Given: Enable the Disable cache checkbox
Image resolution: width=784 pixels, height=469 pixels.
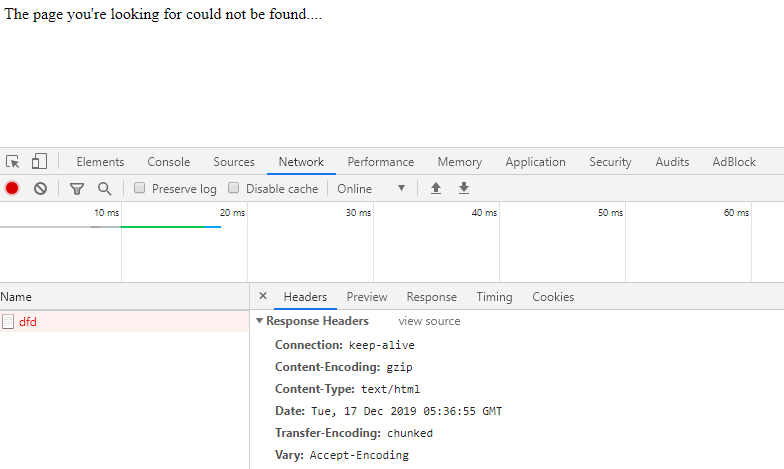Looking at the screenshot, I should 234,188.
